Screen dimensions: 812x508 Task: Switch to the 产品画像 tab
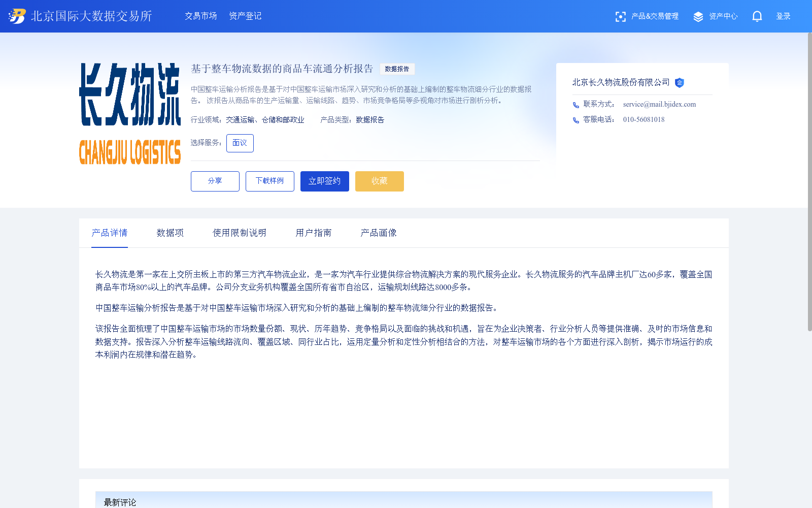point(379,233)
